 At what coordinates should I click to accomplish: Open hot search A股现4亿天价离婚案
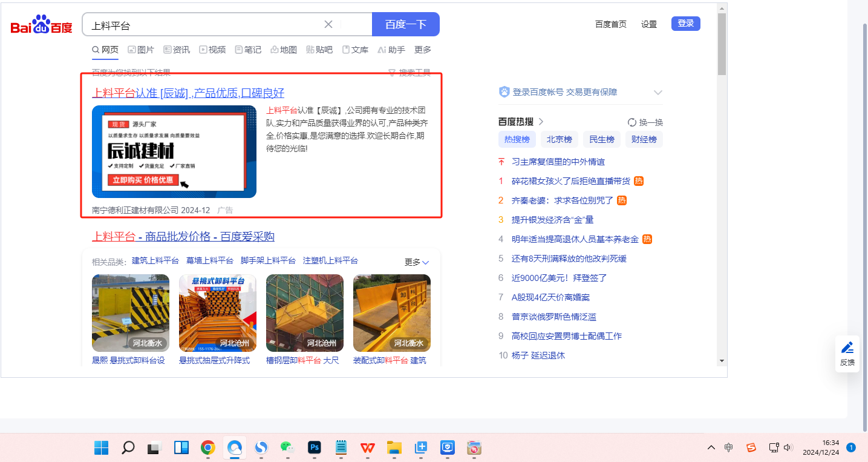click(550, 297)
